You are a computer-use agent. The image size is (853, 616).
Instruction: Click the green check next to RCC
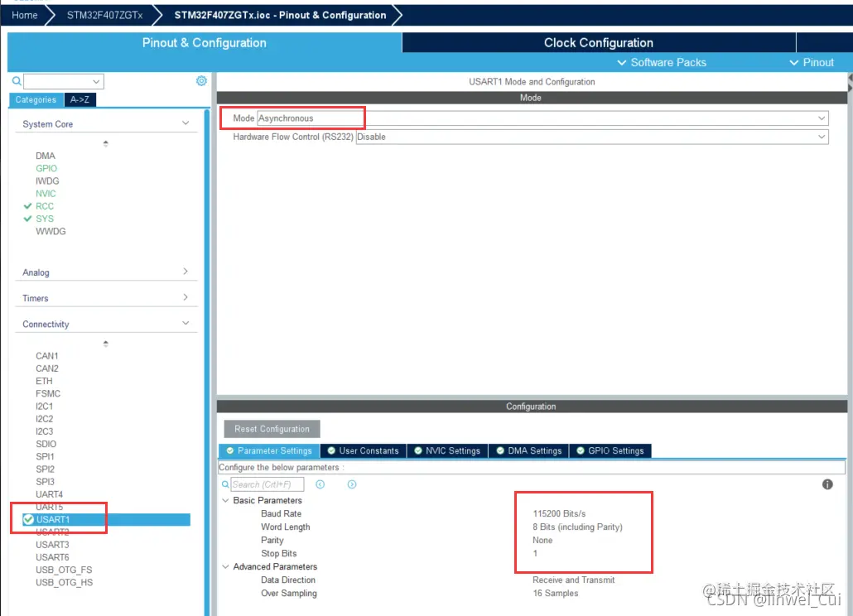(28, 206)
